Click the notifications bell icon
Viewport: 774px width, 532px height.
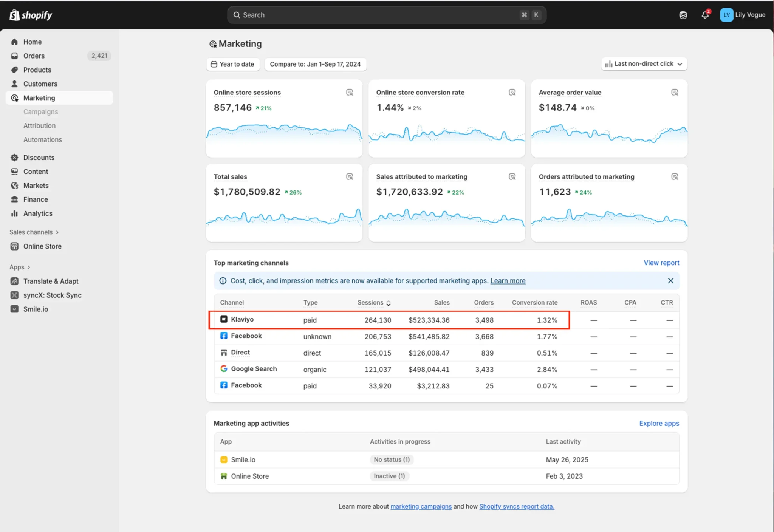704,15
